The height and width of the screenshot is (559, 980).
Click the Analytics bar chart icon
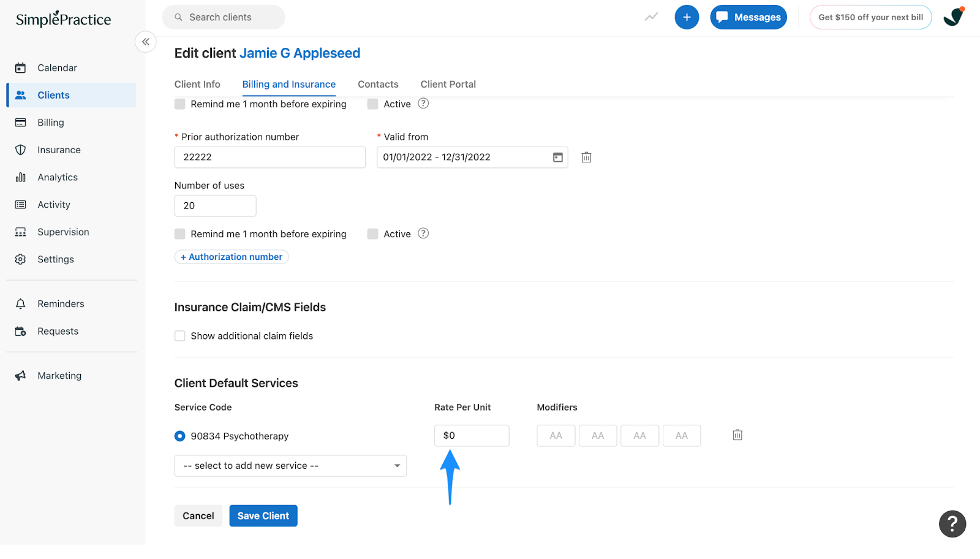[x=20, y=177]
